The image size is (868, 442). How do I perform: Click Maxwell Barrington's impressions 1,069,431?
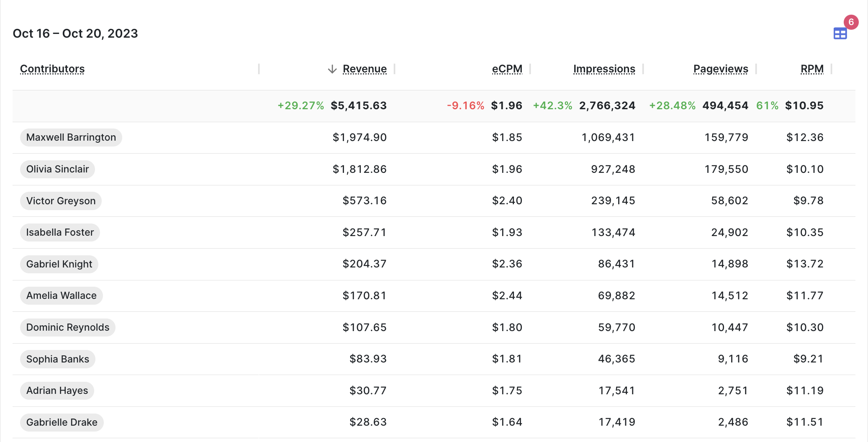608,137
